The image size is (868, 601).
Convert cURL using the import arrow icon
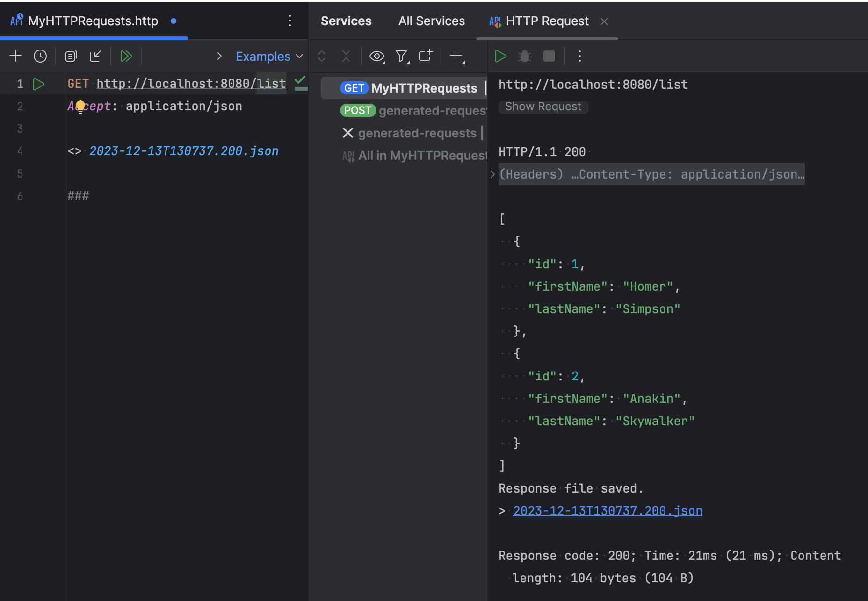pos(95,56)
